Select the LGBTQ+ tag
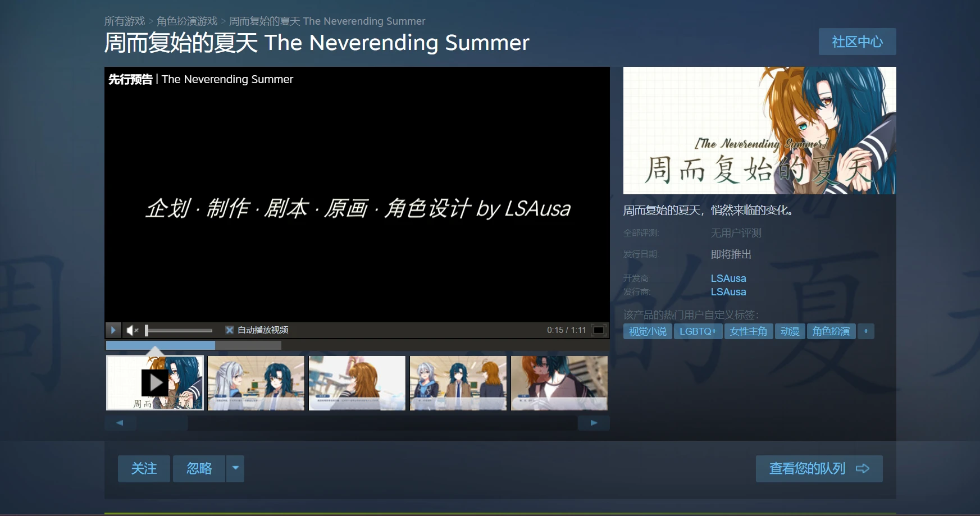The width and height of the screenshot is (980, 516). coord(698,331)
